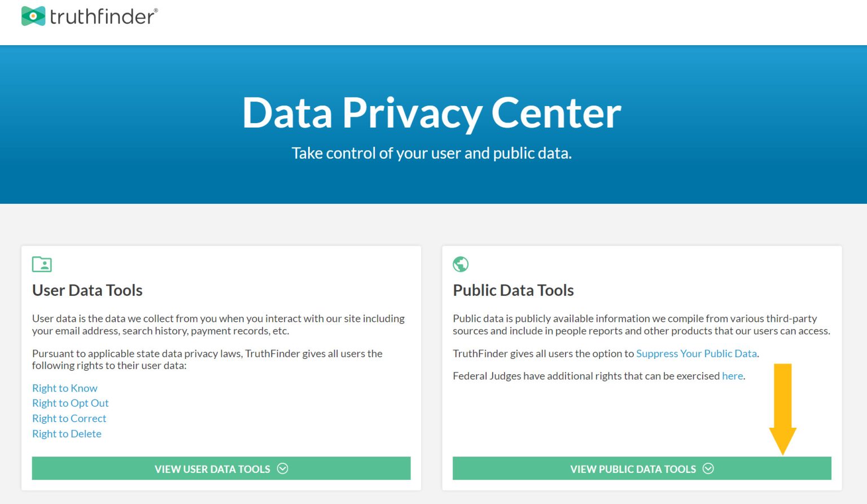Click the Federal Judges "here" link
The width and height of the screenshot is (867, 504).
(732, 376)
